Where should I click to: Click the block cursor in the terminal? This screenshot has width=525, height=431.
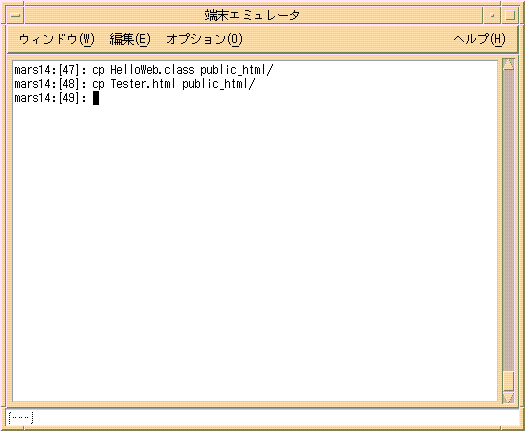pyautogui.click(x=96, y=98)
